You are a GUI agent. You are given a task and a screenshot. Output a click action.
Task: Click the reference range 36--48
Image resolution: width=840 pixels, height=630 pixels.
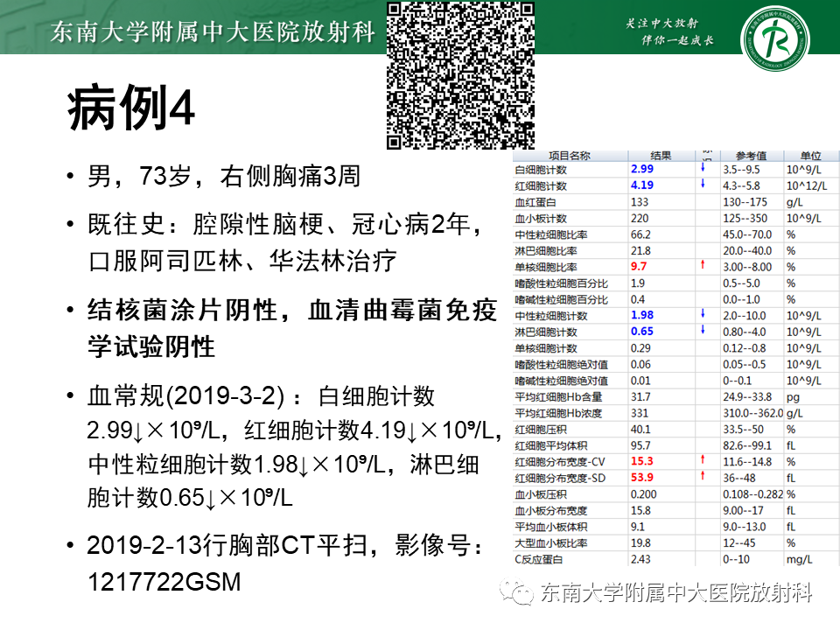(x=740, y=478)
